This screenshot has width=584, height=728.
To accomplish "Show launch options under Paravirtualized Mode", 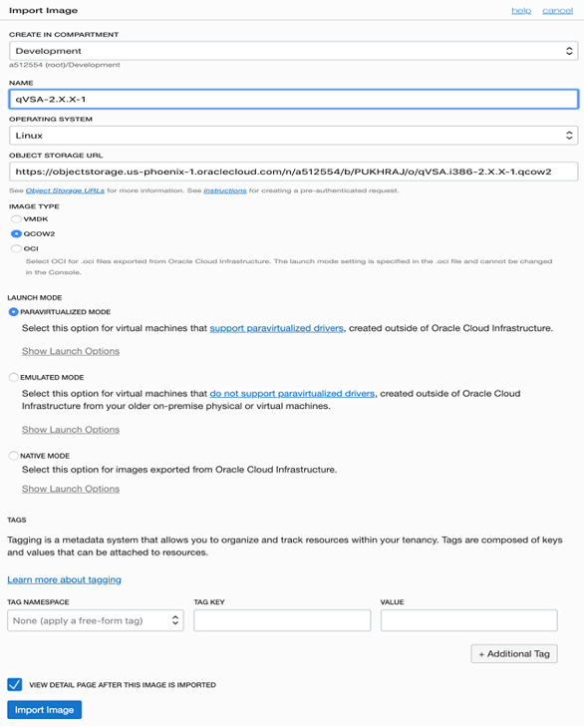I will click(71, 351).
